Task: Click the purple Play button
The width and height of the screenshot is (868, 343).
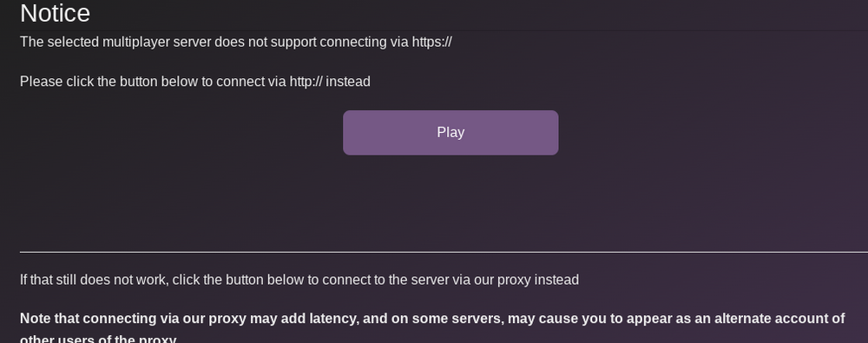Action: pos(450,133)
